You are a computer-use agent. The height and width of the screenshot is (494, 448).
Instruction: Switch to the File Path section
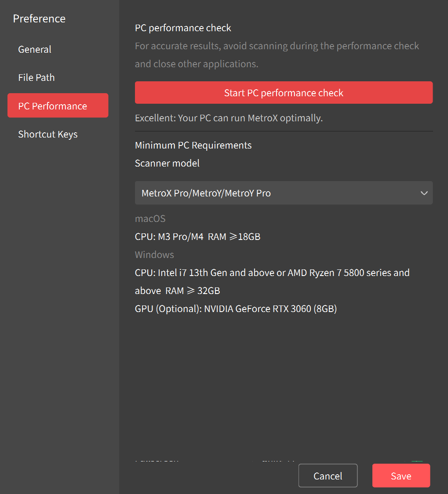point(36,78)
